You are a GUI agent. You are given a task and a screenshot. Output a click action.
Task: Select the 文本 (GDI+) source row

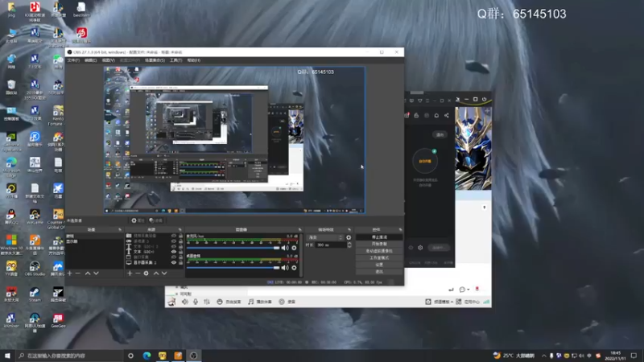click(154, 252)
